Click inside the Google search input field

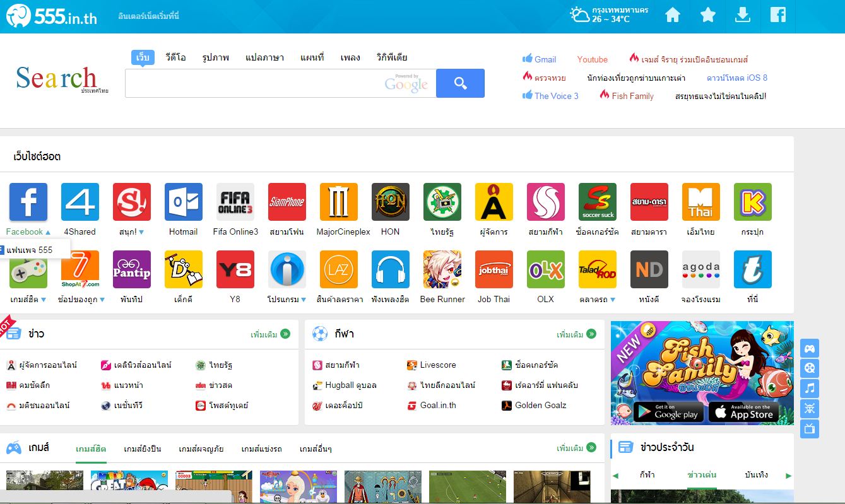(x=252, y=83)
